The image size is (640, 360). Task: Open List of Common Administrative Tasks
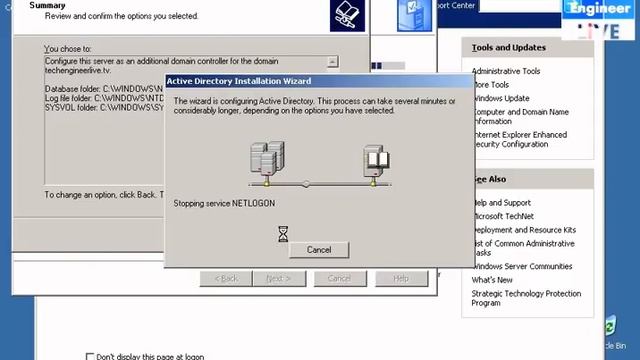tap(523, 248)
